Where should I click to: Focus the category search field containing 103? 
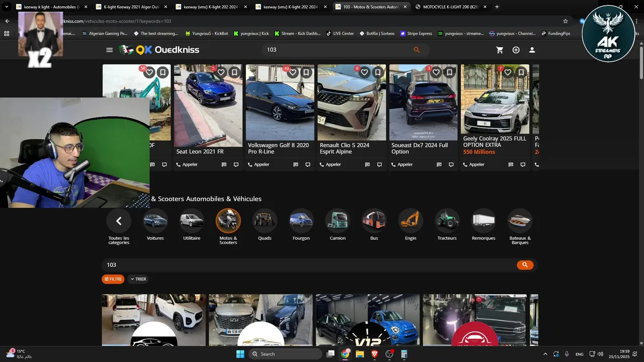(x=308, y=265)
